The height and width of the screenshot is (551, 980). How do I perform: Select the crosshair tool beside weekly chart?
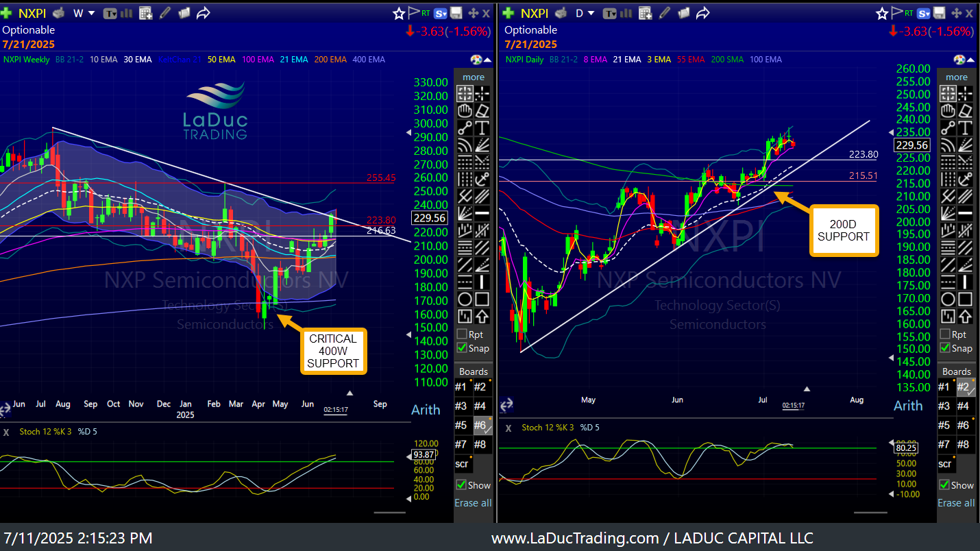pyautogui.click(x=482, y=93)
